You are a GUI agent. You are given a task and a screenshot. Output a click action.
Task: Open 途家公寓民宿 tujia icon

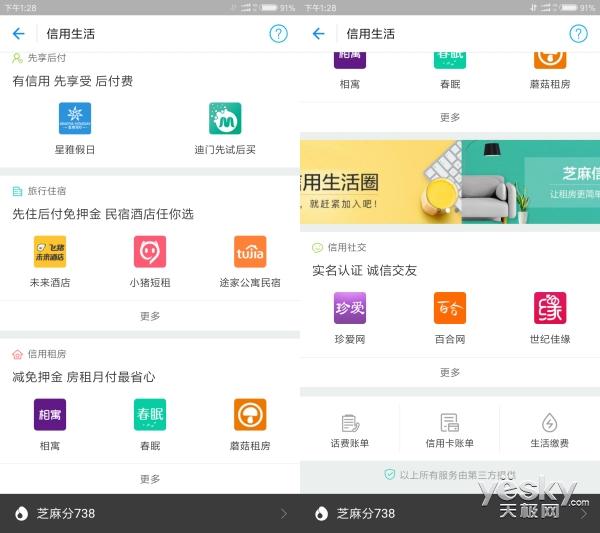click(x=250, y=252)
